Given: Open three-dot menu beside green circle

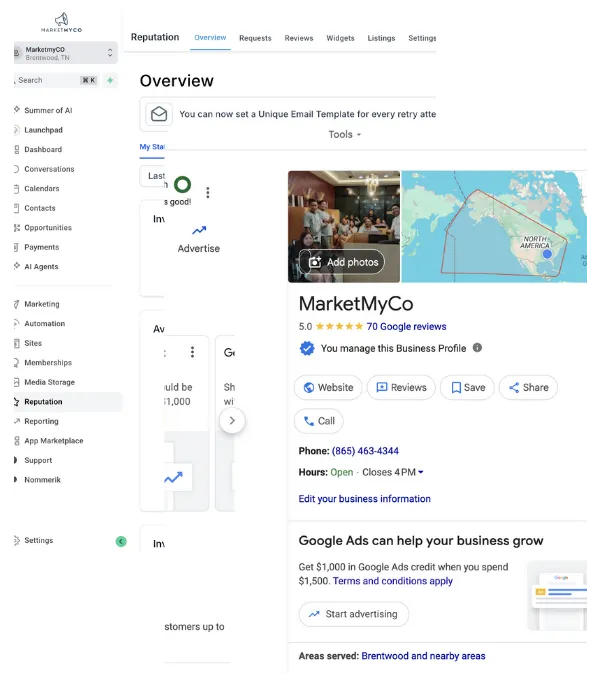Looking at the screenshot, I should point(208,192).
